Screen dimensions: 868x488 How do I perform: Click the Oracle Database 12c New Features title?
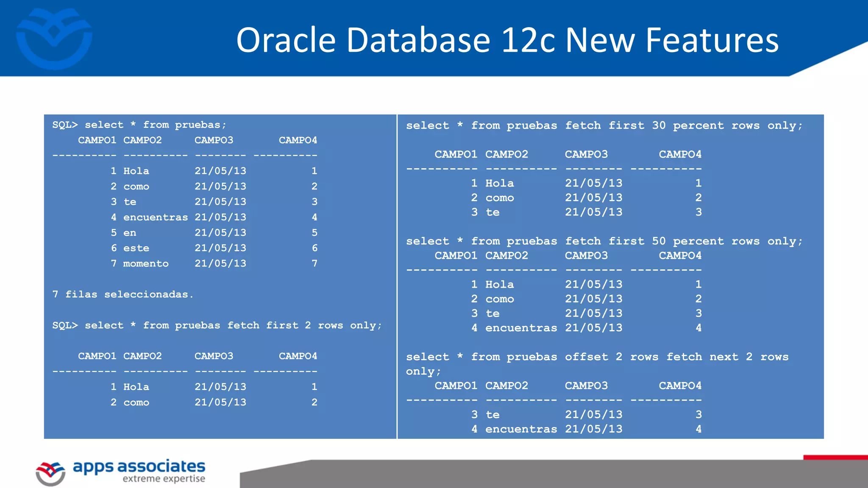tap(507, 40)
